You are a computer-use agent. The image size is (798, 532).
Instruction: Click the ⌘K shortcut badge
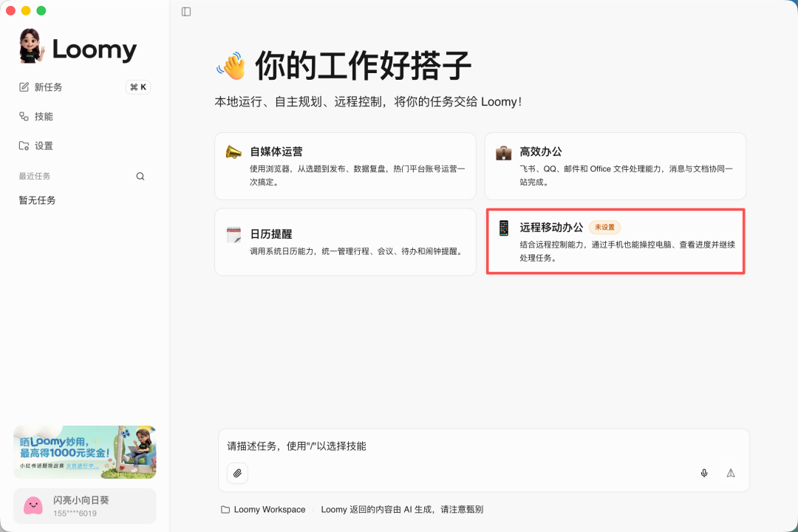(138, 87)
